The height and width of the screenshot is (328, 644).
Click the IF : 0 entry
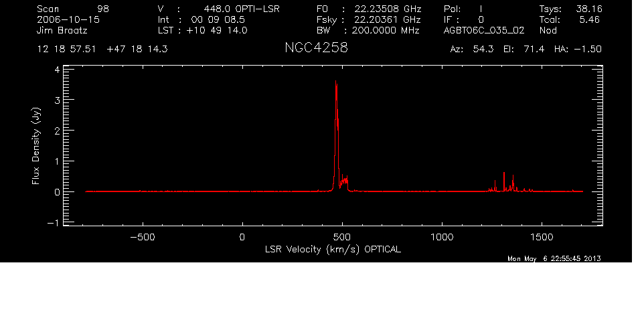(x=464, y=19)
